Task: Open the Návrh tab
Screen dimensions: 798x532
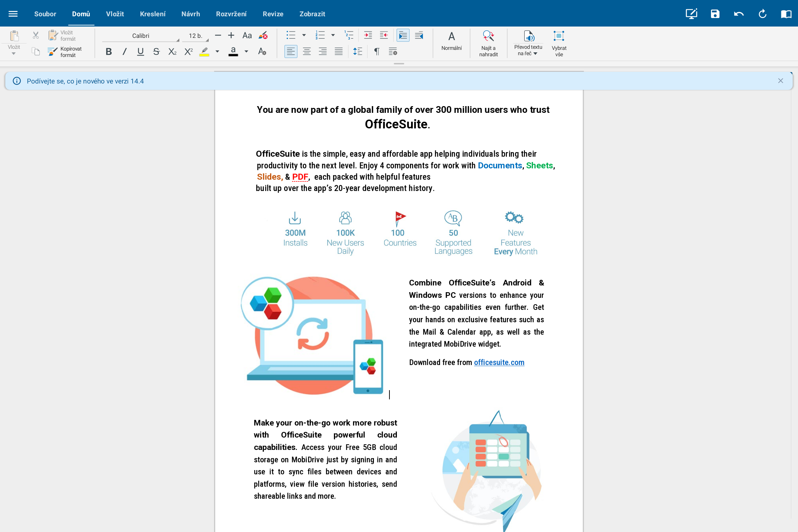Action: [x=191, y=14]
